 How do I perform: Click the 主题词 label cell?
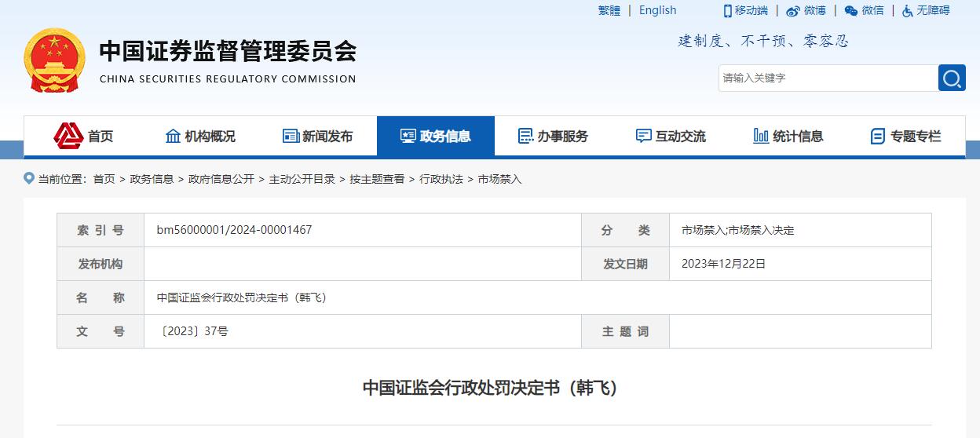pos(625,331)
